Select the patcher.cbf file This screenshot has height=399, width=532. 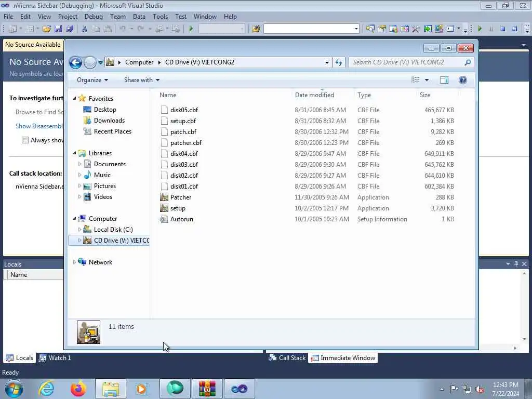tap(186, 143)
